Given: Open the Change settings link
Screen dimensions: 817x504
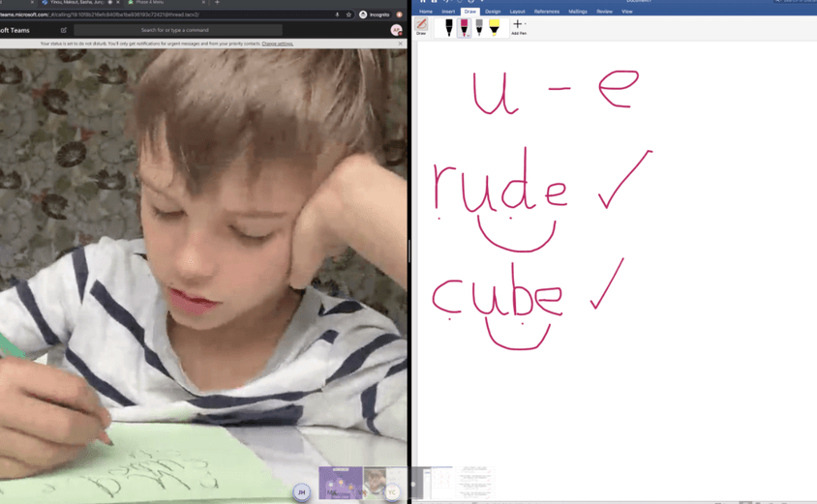Looking at the screenshot, I should click(x=277, y=44).
